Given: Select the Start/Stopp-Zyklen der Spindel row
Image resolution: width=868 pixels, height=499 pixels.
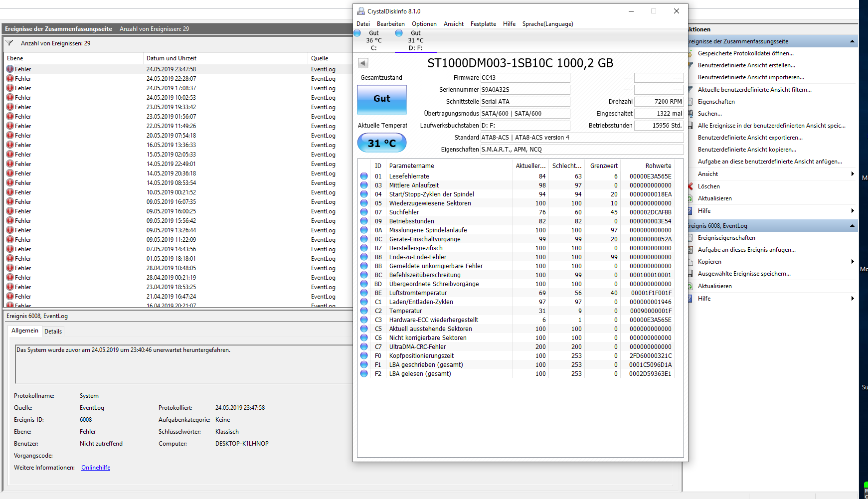Looking at the screenshot, I should tap(517, 194).
